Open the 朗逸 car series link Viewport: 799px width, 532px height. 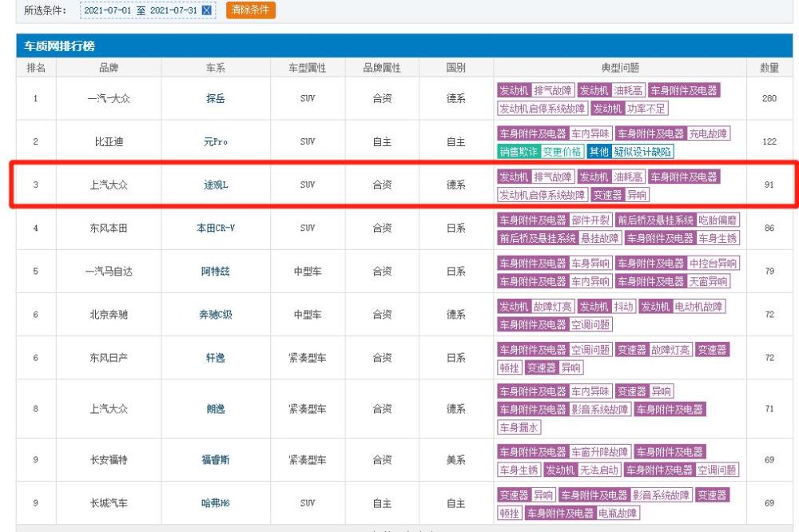tap(216, 409)
